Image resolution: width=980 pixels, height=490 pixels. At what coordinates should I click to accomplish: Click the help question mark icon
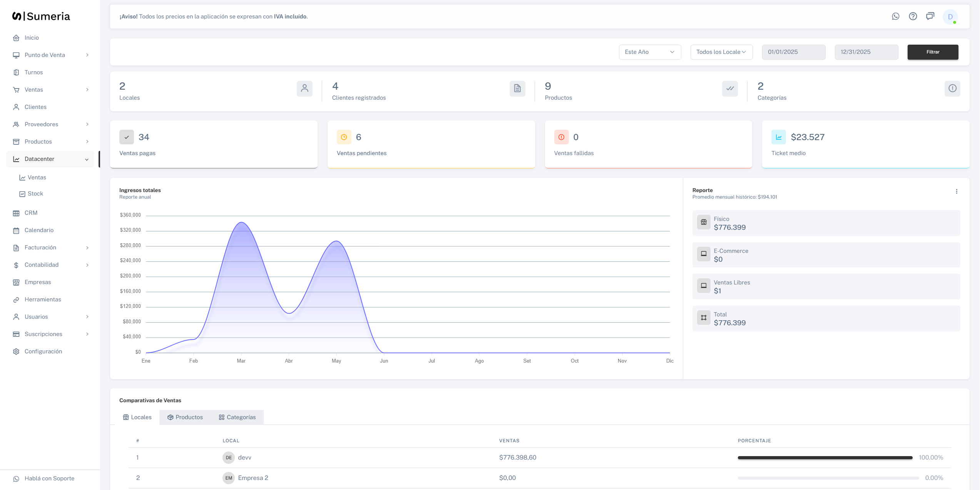pos(913,16)
